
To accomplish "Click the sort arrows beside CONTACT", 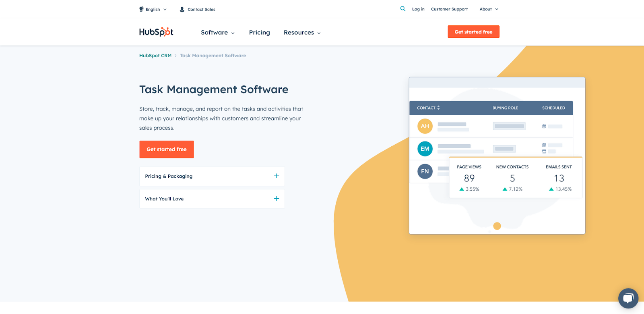I will click(x=438, y=108).
